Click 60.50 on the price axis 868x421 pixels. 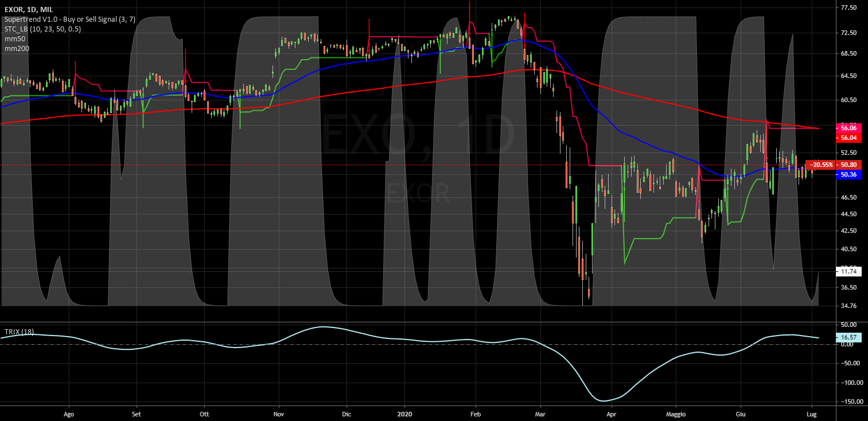pyautogui.click(x=848, y=100)
